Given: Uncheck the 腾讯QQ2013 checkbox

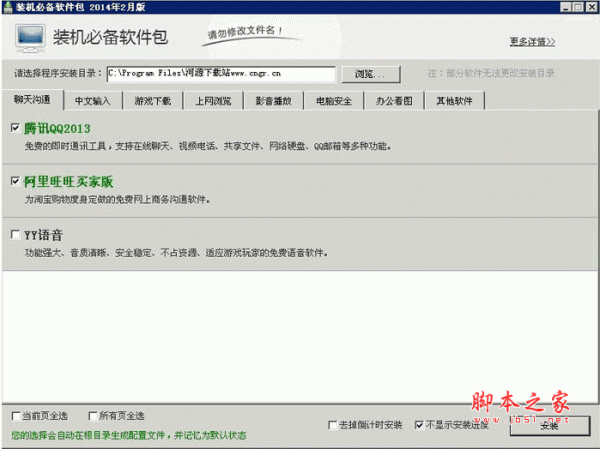Looking at the screenshot, I should coord(15,127).
